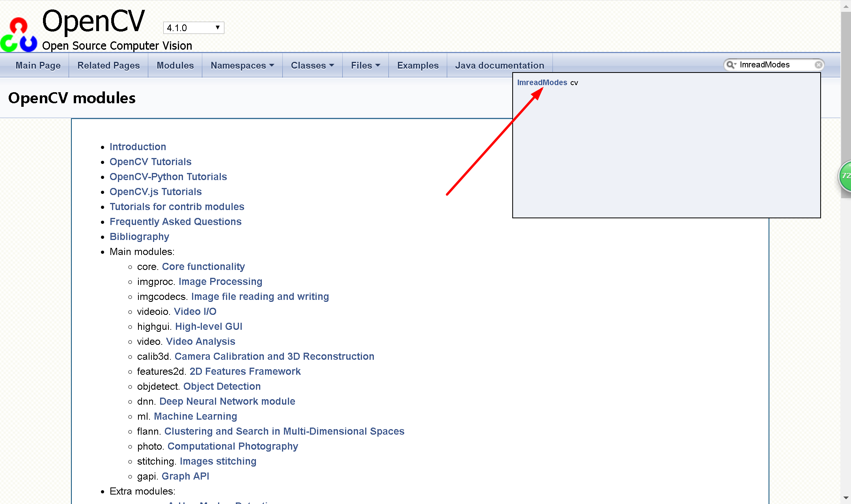Image resolution: width=851 pixels, height=504 pixels.
Task: Click the OpenCV logo icon
Action: point(19,35)
